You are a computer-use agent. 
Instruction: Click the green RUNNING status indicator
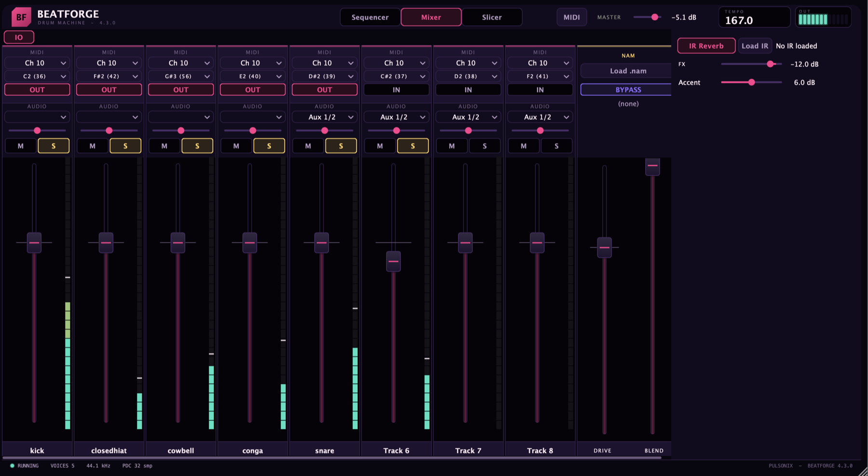[12, 465]
